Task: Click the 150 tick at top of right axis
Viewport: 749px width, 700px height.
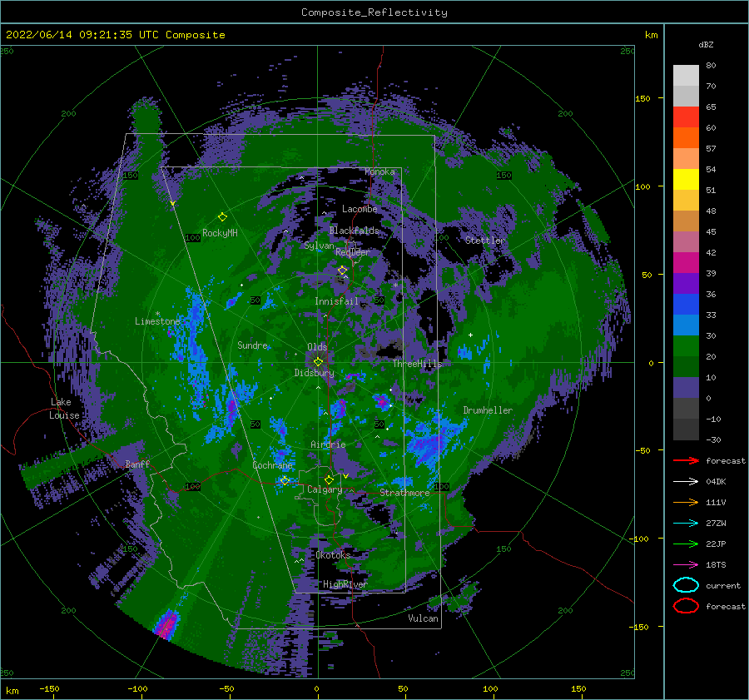Action: tap(642, 98)
